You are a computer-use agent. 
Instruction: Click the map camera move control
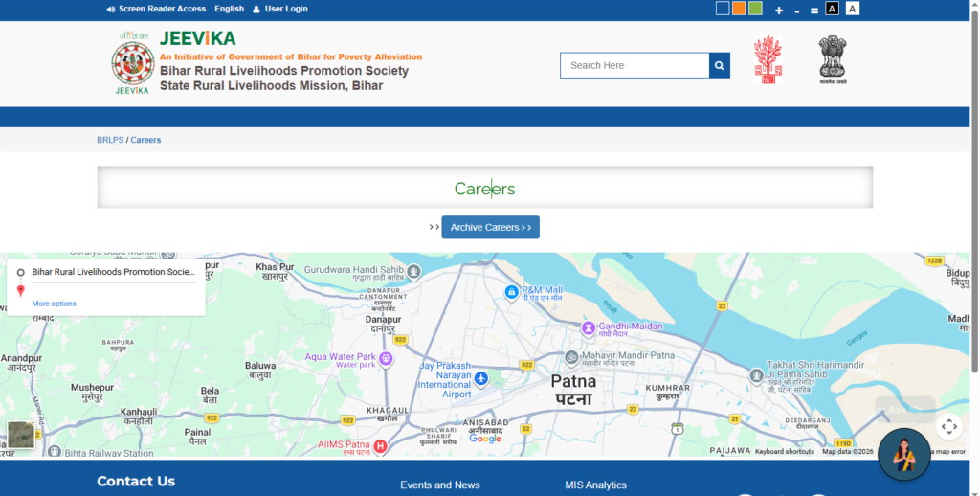coord(948,427)
